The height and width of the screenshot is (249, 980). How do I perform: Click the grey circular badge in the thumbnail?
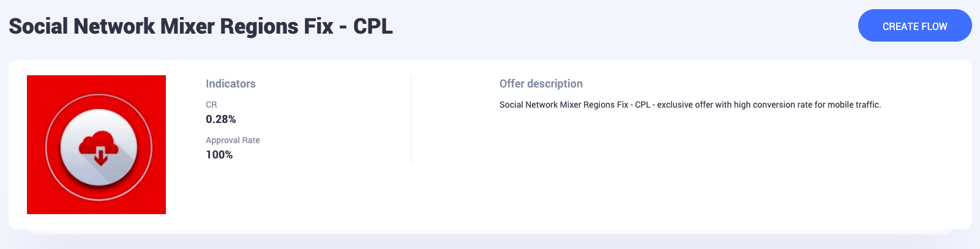99,147
